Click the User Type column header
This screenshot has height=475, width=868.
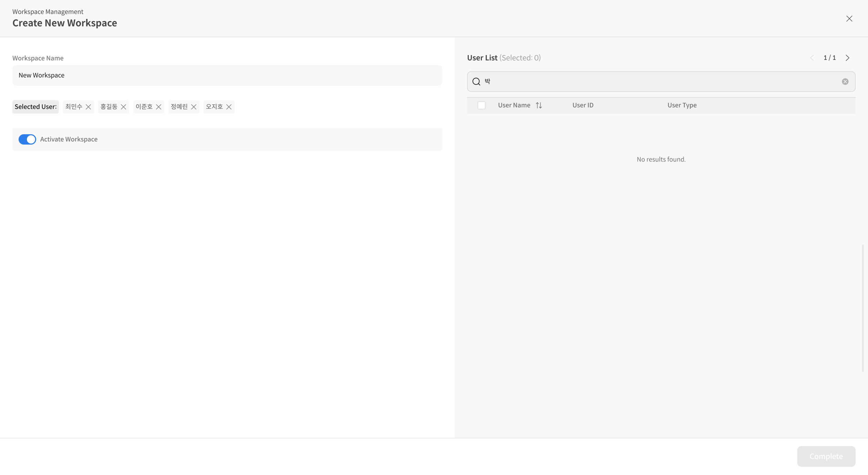click(x=682, y=105)
